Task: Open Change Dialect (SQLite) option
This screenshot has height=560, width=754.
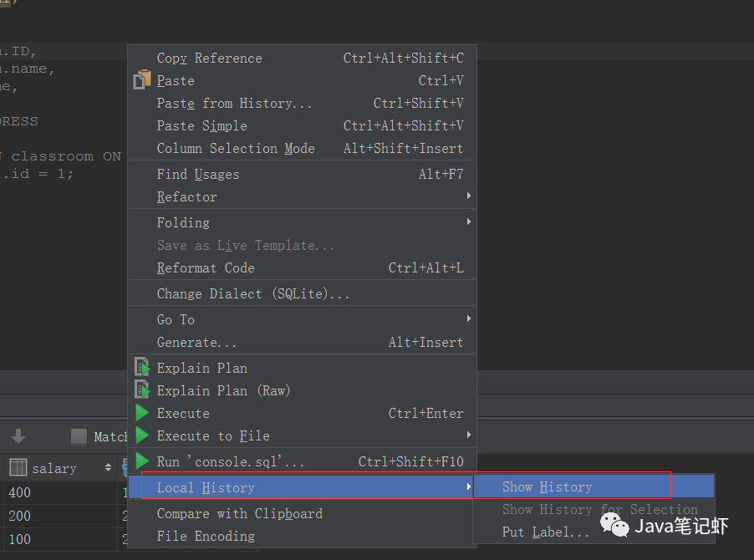Action: 252,294
